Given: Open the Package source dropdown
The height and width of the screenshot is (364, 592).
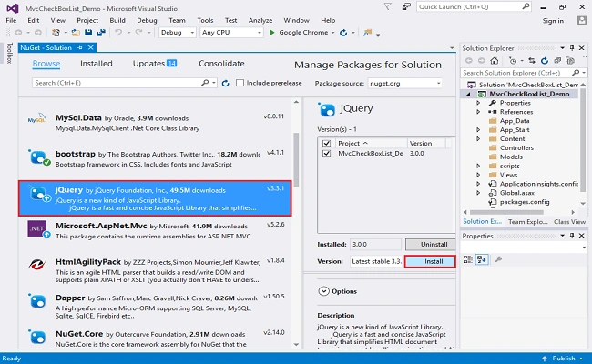Looking at the screenshot, I should 404,84.
